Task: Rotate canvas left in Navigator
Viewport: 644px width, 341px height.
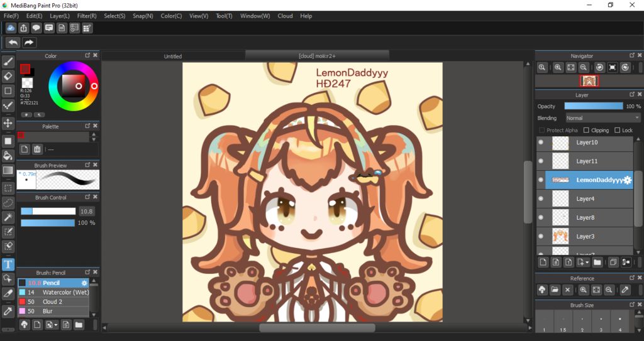Action: click(599, 68)
